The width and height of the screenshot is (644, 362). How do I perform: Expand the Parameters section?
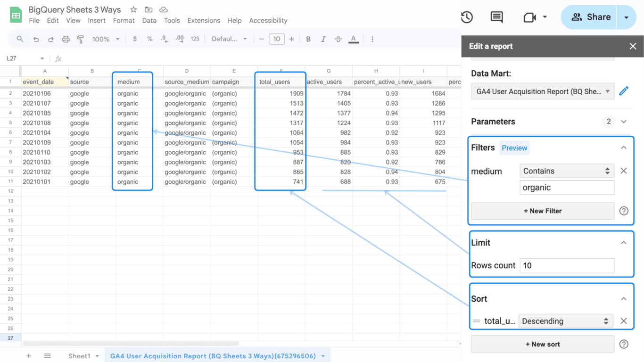(x=624, y=122)
